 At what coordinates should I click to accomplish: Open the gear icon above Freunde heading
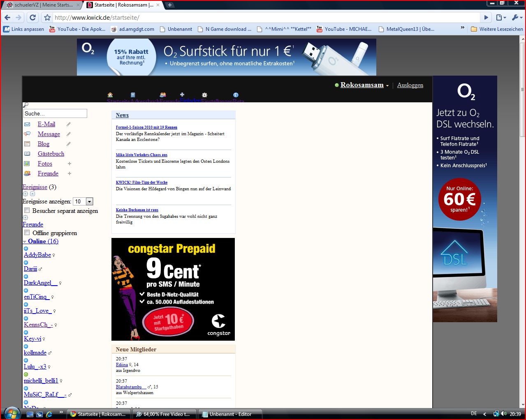pyautogui.click(x=25, y=218)
